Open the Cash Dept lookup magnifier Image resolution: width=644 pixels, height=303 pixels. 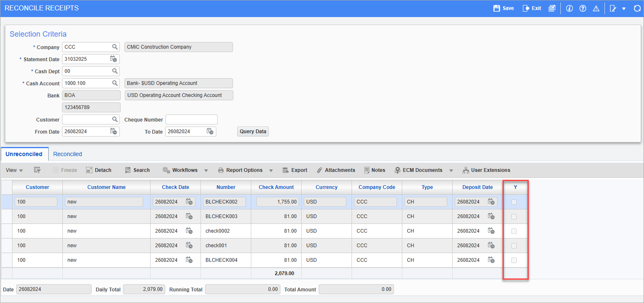(x=115, y=71)
